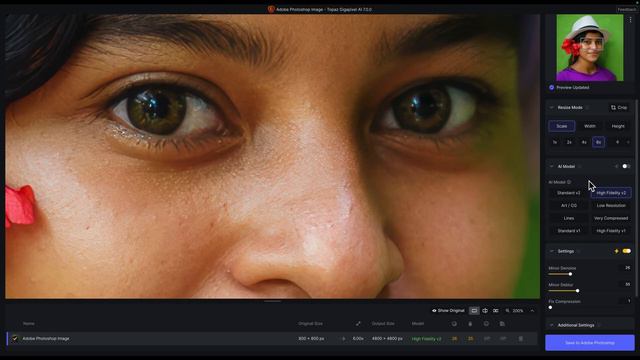The width and height of the screenshot is (640, 360).
Task: Collapse the Resize Mode section
Action: tap(551, 108)
